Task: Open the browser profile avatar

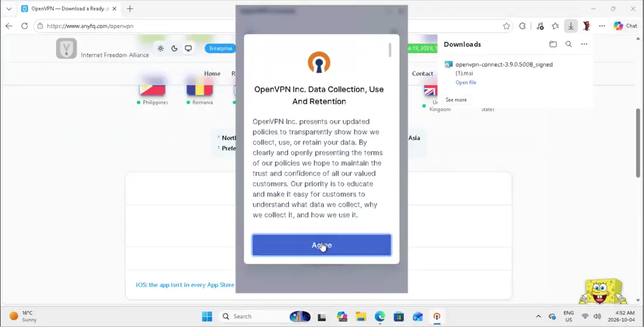Action: pyautogui.click(x=587, y=26)
